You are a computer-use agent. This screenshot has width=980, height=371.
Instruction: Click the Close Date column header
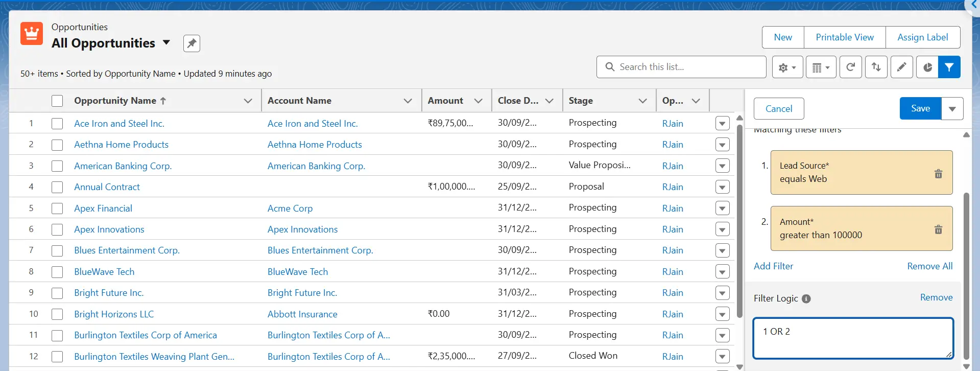pos(518,101)
